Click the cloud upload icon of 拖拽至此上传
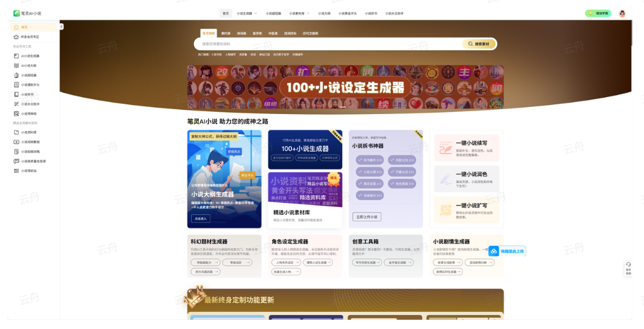This screenshot has height=329, width=644. (x=494, y=251)
